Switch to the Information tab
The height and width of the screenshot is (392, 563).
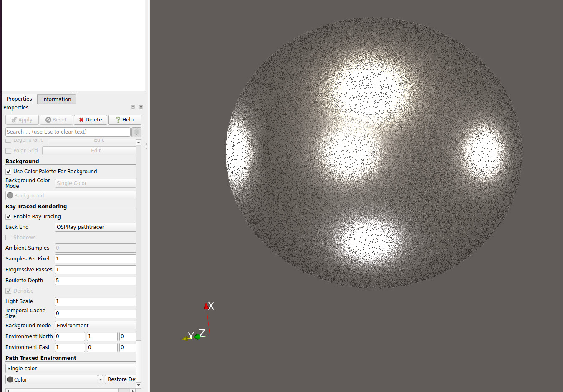[56, 99]
